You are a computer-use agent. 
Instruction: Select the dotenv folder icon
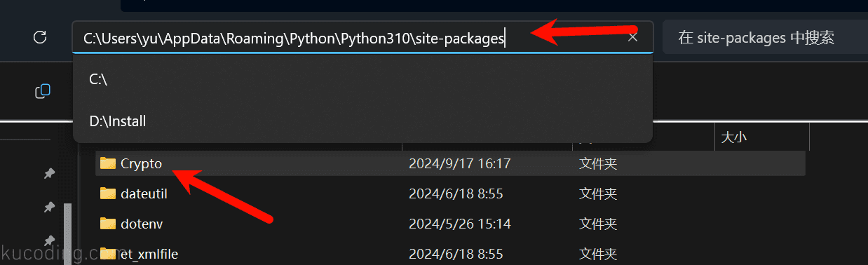pos(107,224)
